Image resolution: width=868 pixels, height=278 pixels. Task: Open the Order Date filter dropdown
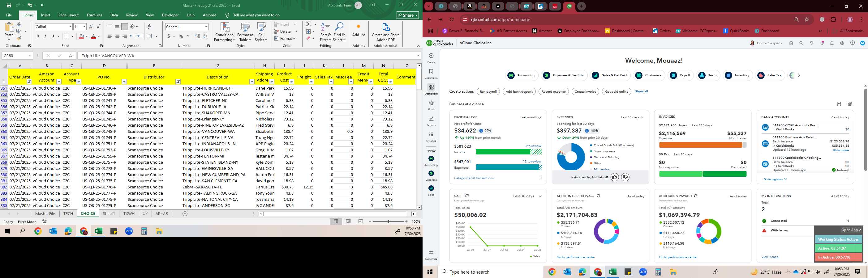[x=29, y=82]
